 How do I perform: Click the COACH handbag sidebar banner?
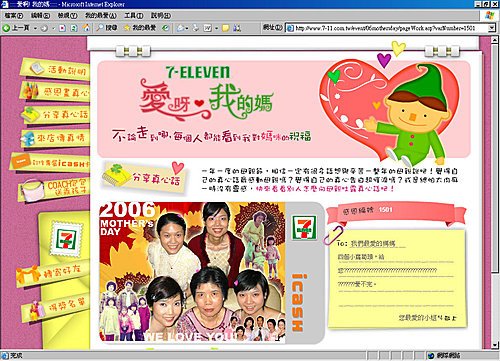(x=54, y=189)
